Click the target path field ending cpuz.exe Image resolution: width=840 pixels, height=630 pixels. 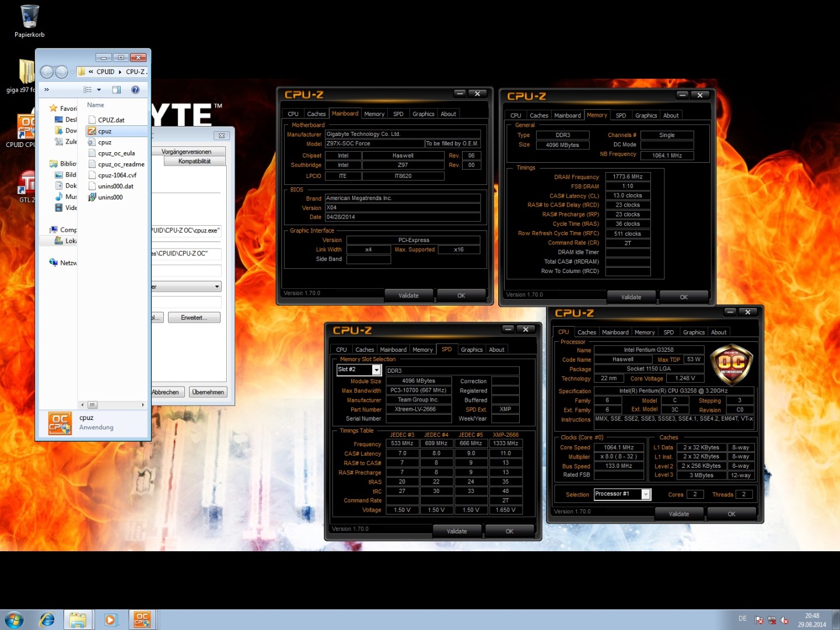click(x=187, y=230)
